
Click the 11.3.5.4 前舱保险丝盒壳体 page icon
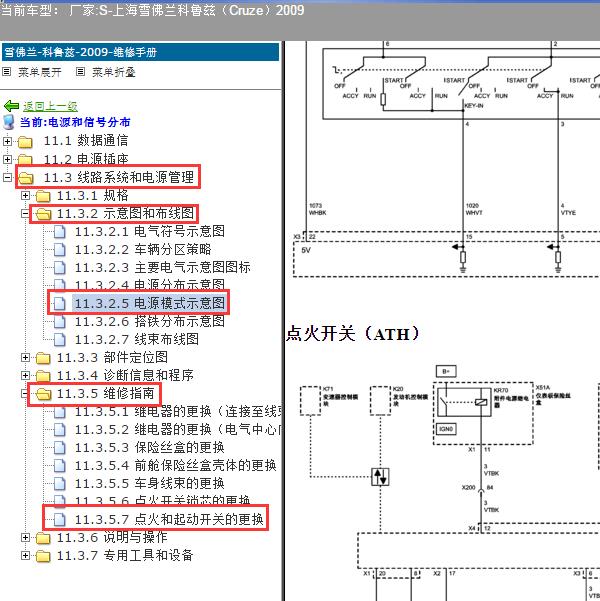tap(59, 465)
